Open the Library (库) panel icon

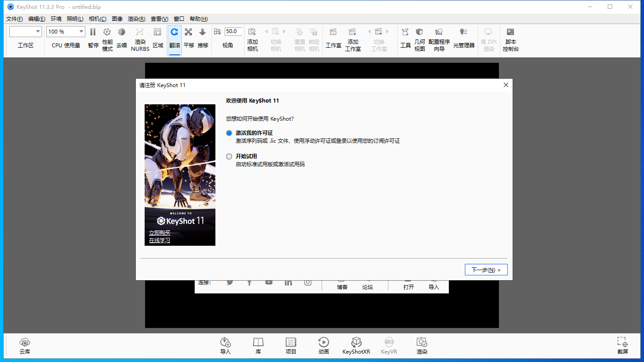coord(258,342)
